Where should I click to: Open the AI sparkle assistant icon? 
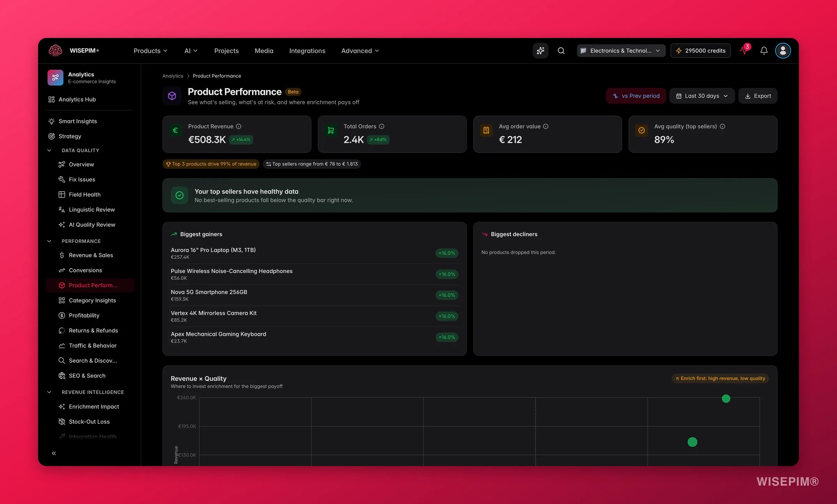540,51
